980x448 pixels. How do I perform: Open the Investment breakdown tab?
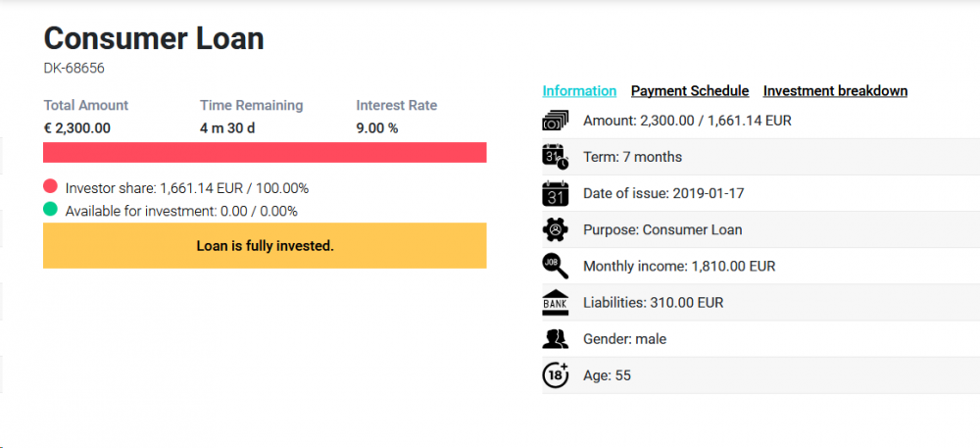tap(835, 91)
